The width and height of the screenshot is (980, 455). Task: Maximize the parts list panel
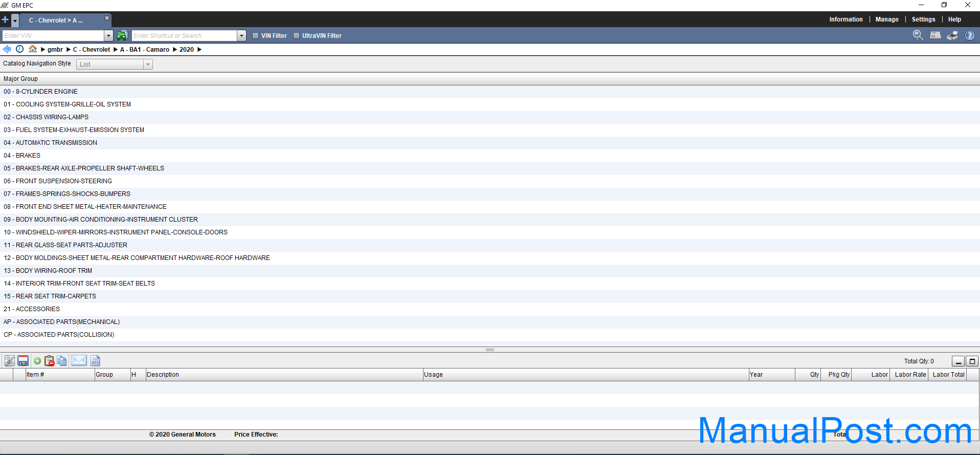972,361
